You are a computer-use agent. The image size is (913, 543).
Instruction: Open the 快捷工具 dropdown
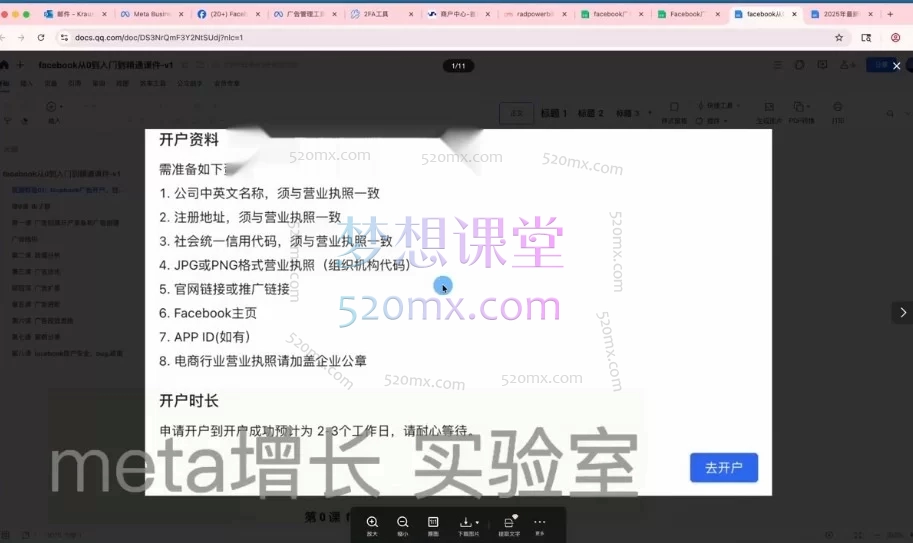(x=719, y=105)
